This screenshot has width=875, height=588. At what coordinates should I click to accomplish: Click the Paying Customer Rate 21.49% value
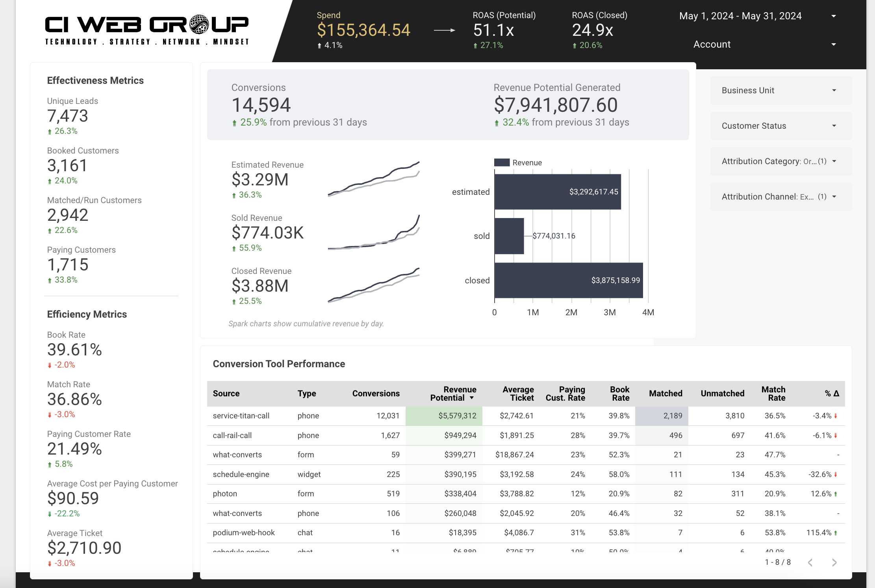74,449
